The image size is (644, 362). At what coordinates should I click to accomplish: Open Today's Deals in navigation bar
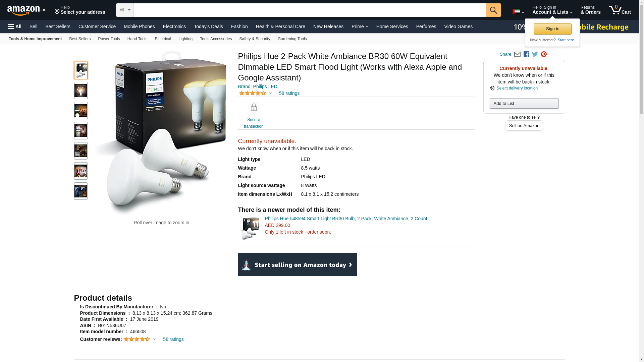pyautogui.click(x=208, y=26)
